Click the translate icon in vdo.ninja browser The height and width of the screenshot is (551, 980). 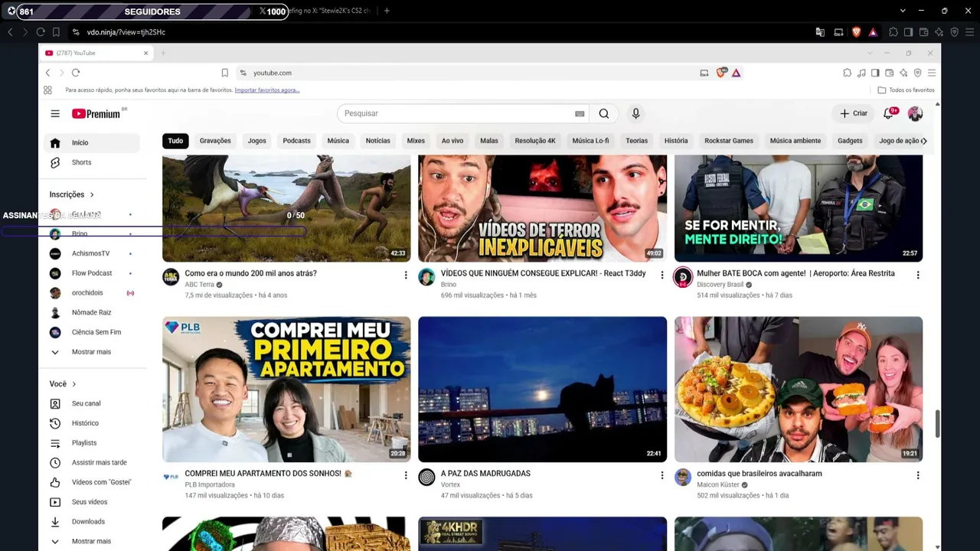820,32
